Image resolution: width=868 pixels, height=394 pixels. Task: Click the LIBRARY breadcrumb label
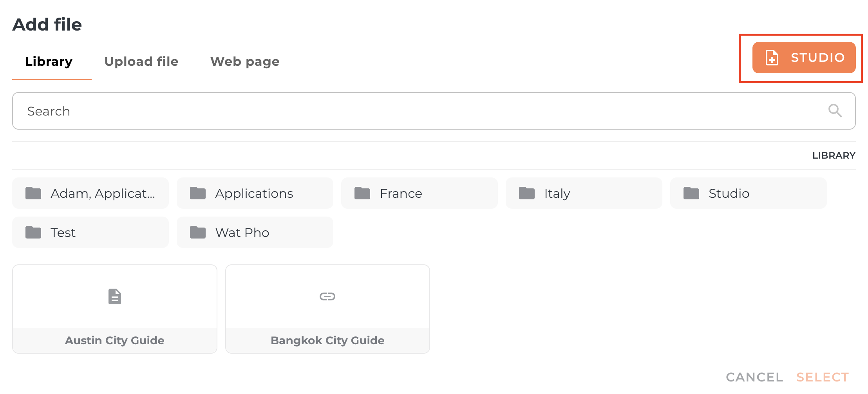(834, 155)
